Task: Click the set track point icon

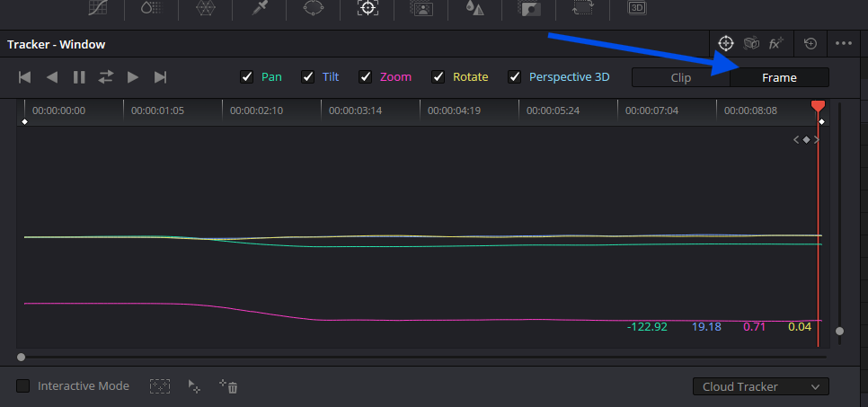Action: [x=194, y=386]
